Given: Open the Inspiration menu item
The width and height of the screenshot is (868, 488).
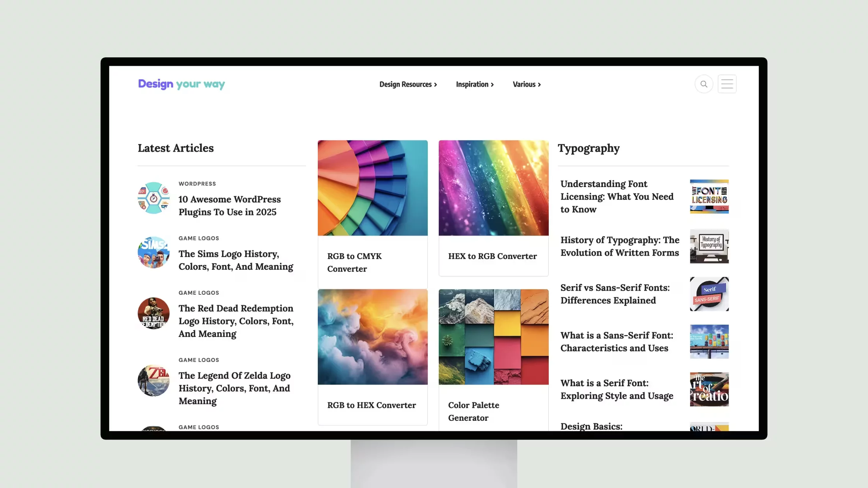Looking at the screenshot, I should (474, 84).
